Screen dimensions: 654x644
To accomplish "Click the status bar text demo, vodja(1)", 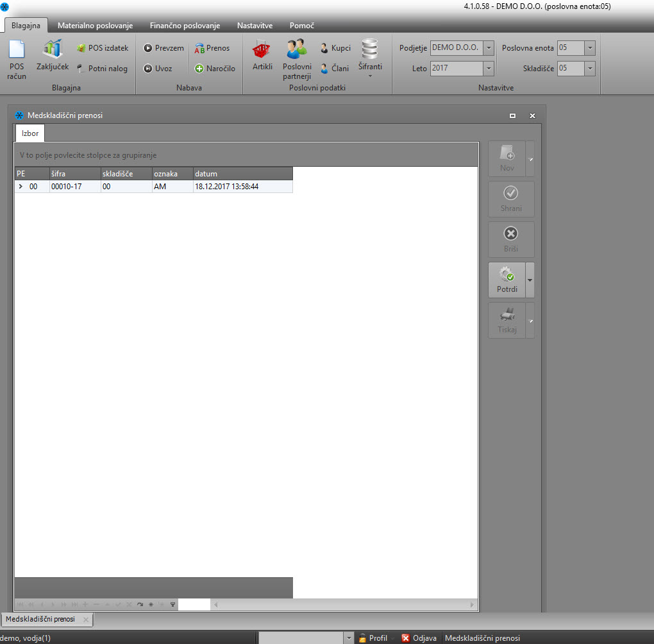I will click(x=26, y=638).
